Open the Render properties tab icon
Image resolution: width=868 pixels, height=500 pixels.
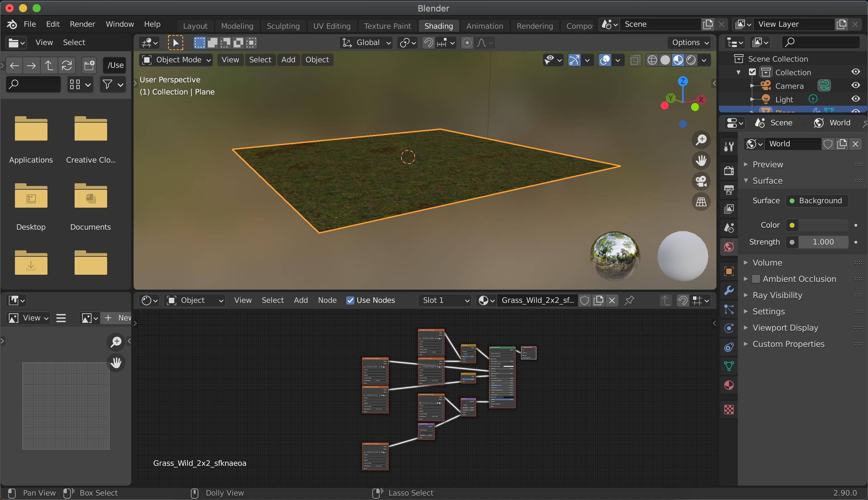[x=729, y=171]
